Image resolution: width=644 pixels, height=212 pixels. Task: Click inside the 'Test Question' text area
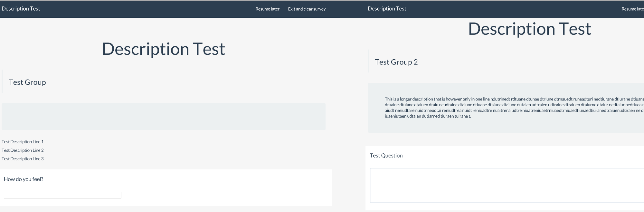tap(506, 185)
